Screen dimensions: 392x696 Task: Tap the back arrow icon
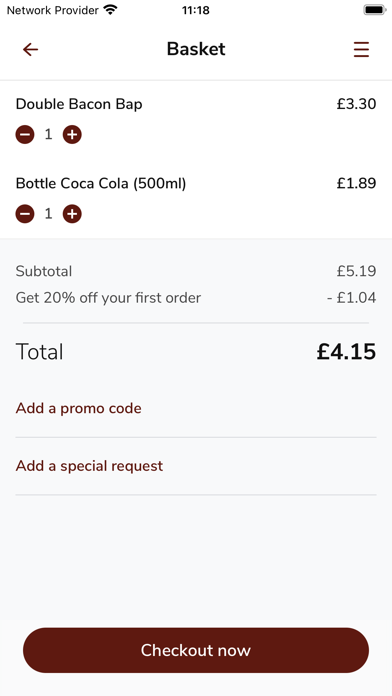(x=30, y=49)
